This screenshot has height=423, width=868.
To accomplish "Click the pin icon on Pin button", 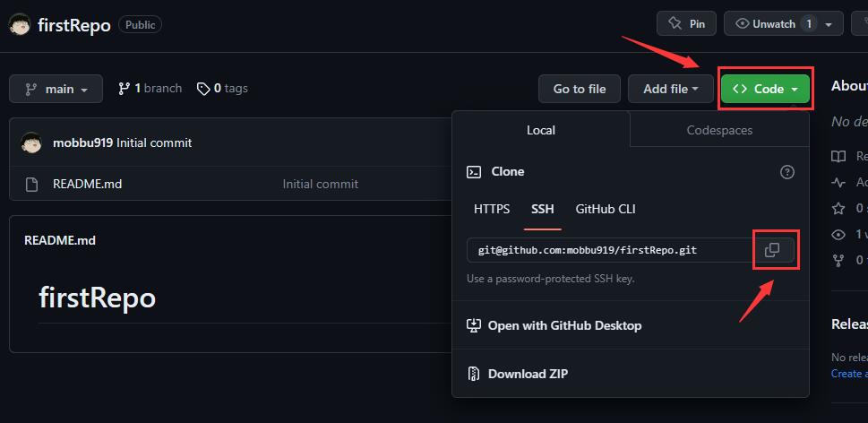I will 675,24.
